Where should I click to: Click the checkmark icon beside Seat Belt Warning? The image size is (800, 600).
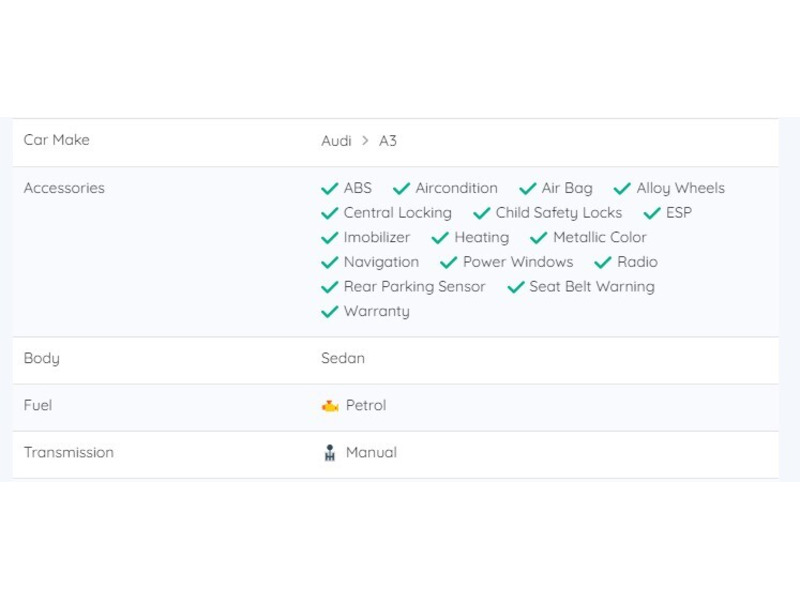(x=516, y=287)
